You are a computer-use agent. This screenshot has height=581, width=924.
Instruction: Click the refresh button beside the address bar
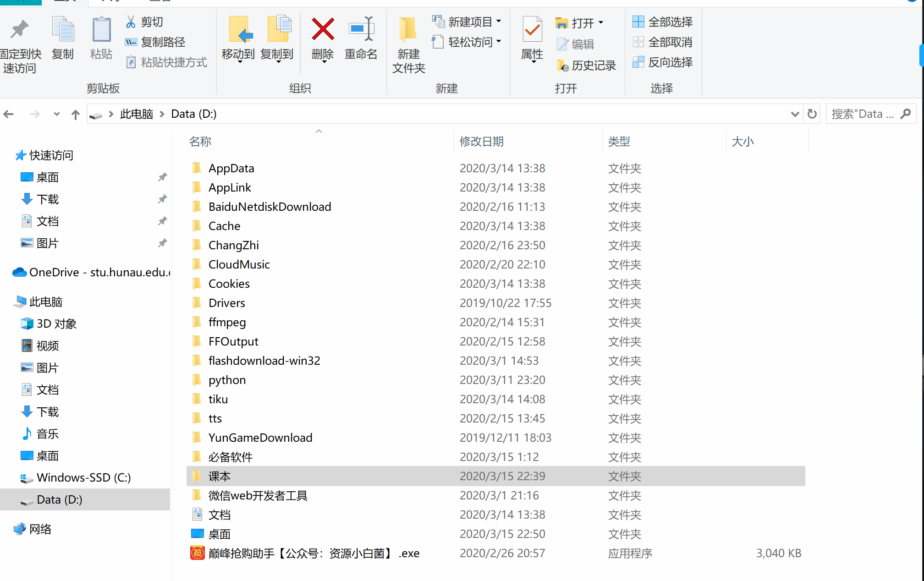812,114
